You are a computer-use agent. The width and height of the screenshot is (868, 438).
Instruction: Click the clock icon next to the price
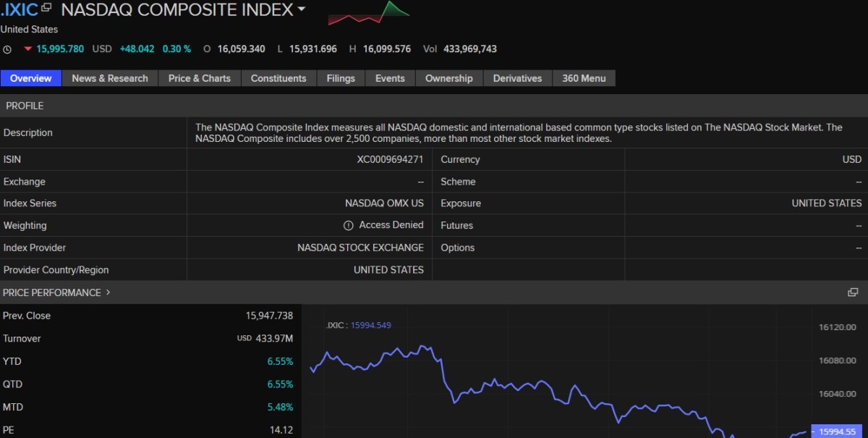click(x=7, y=49)
